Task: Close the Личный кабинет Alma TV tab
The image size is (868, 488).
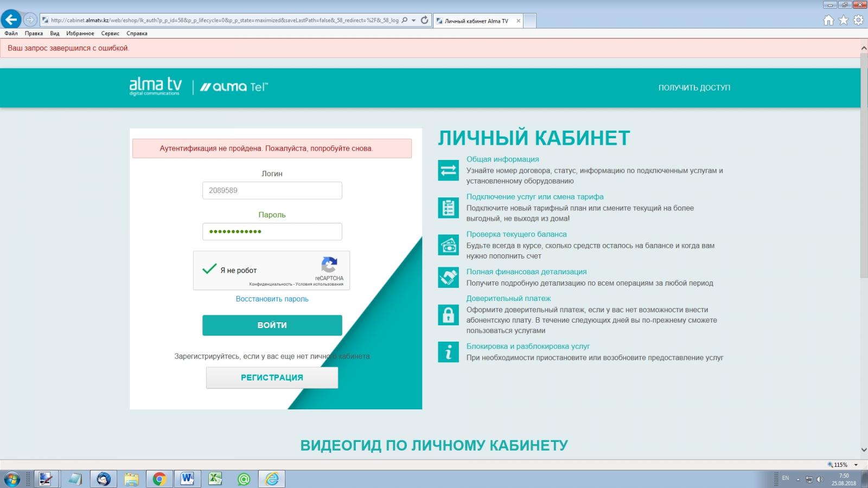Action: pos(518,21)
